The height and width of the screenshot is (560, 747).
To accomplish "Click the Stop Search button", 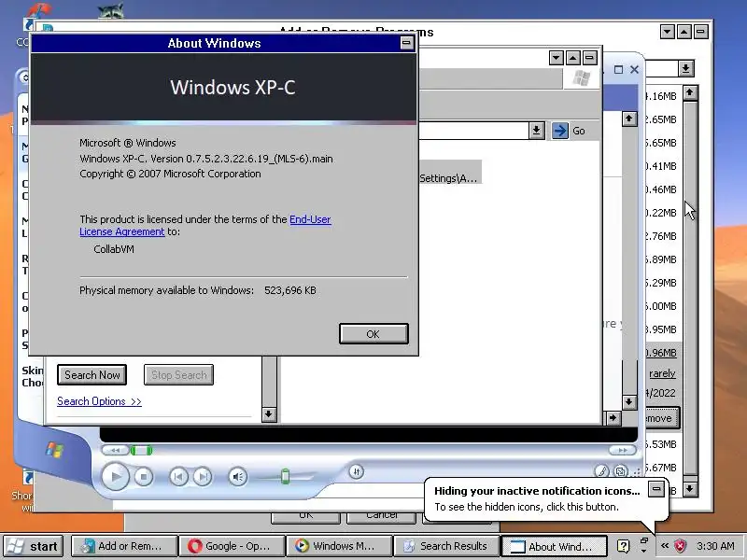I will click(x=178, y=375).
